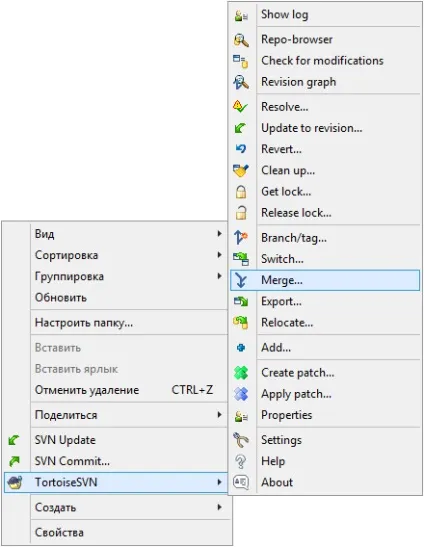Select the Merge... menu entry

325,280
